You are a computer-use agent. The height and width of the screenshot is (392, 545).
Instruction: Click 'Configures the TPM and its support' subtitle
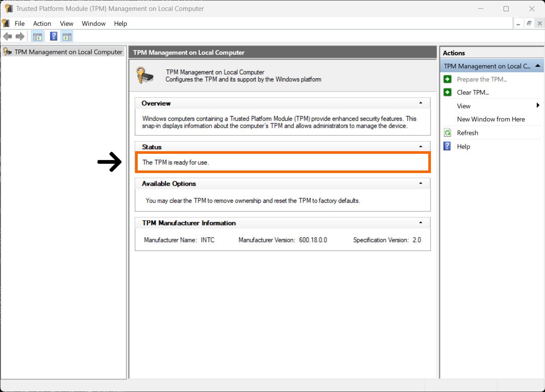click(243, 80)
